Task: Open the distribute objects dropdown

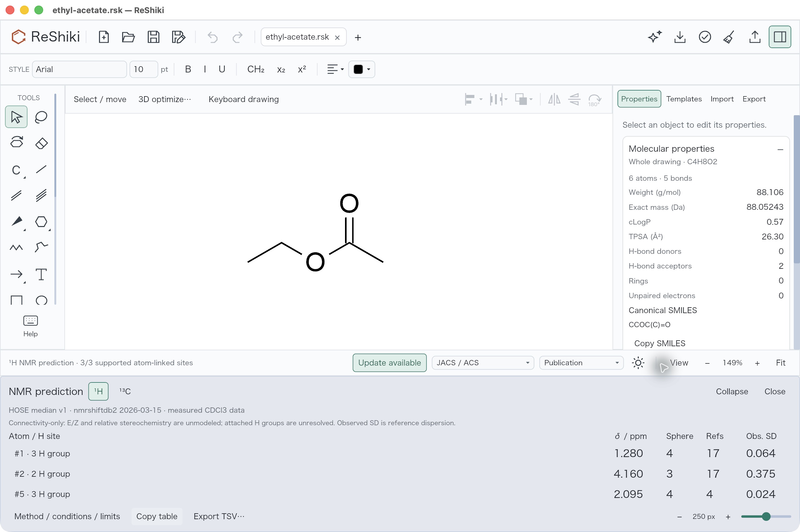Action: coord(498,99)
